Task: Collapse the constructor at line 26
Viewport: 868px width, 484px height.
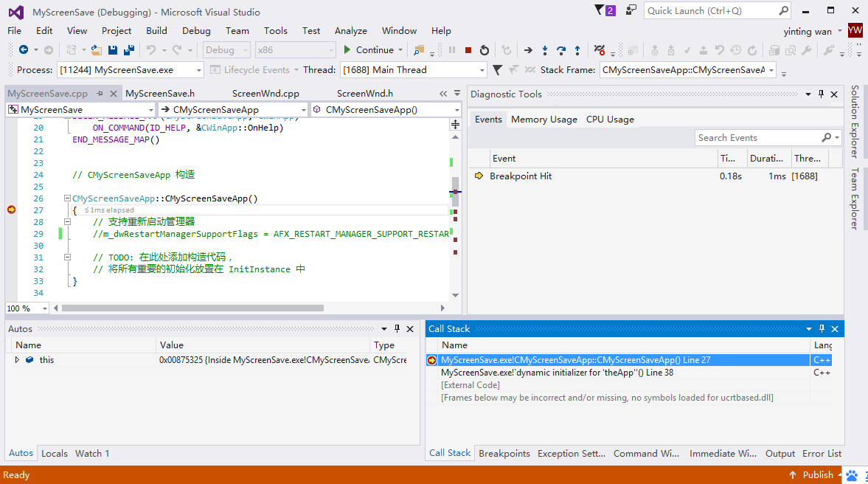Action: tap(67, 198)
